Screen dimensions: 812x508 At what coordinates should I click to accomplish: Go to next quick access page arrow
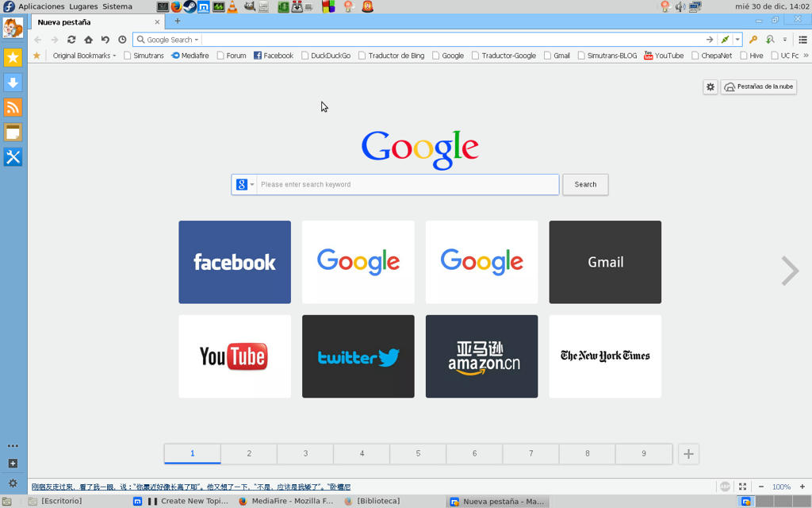tap(790, 271)
